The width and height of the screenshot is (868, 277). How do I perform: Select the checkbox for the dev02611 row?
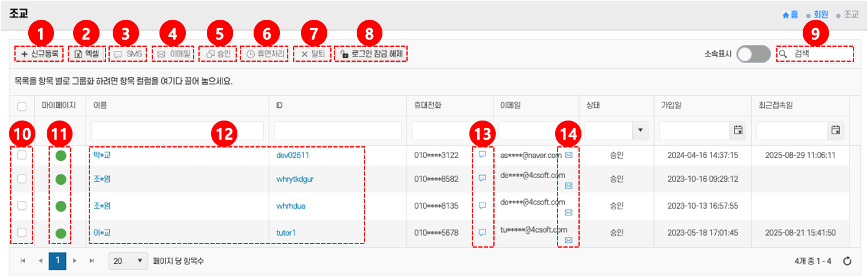coord(22,155)
